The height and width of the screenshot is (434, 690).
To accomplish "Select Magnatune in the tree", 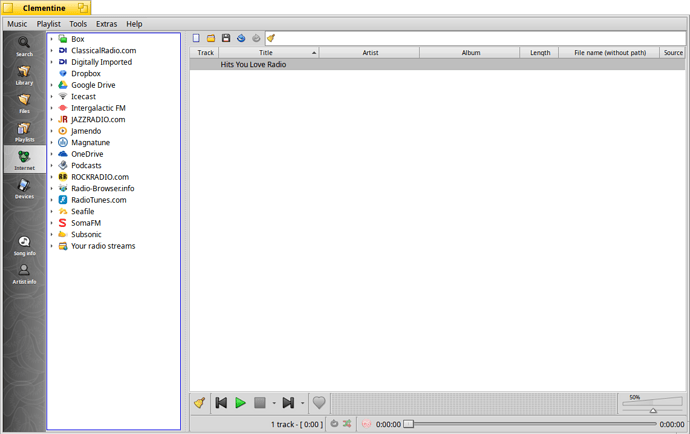I will click(x=90, y=142).
